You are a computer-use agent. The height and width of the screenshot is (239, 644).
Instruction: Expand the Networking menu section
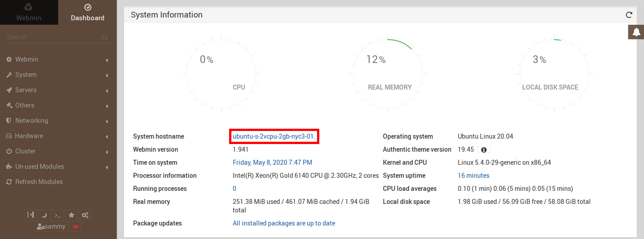(32, 121)
